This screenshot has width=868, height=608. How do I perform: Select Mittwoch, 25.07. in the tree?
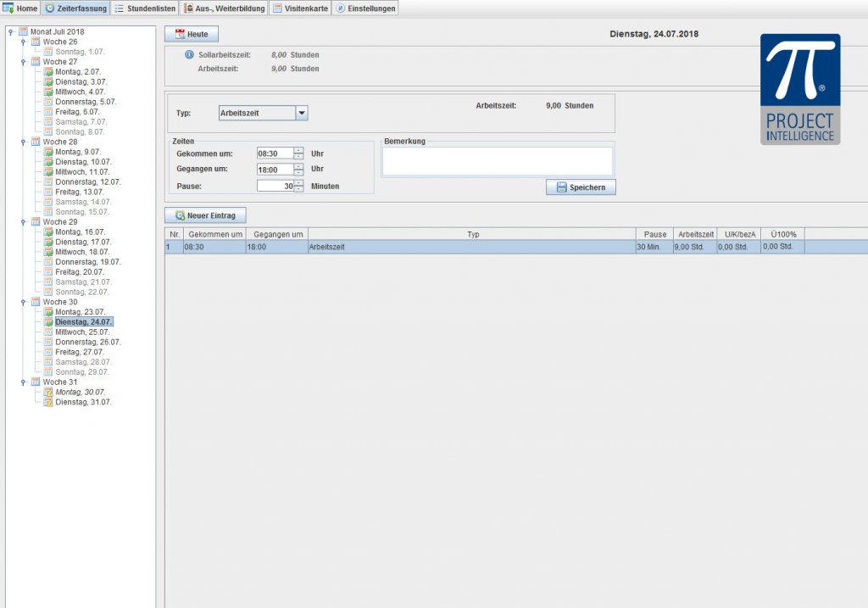[82, 332]
